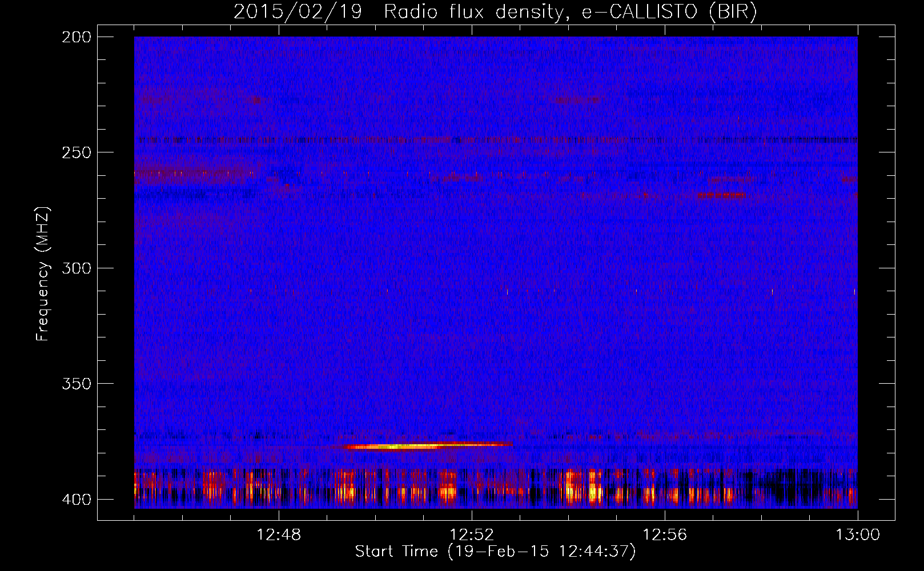Click the 200 frequency tick label

77,37
